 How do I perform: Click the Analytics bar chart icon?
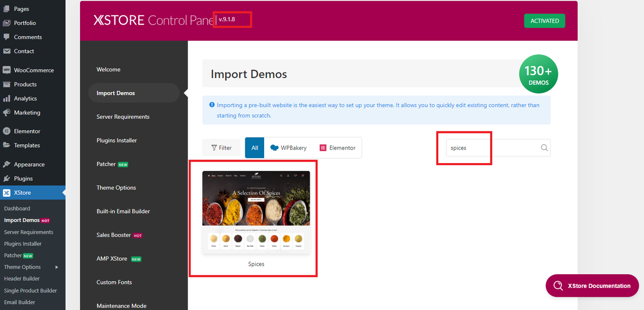click(7, 99)
